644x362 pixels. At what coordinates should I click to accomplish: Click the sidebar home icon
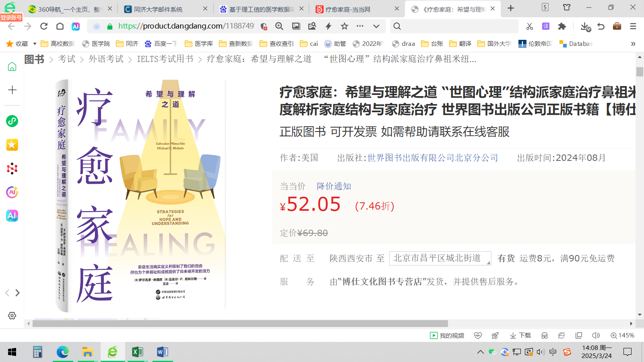coord(12,66)
